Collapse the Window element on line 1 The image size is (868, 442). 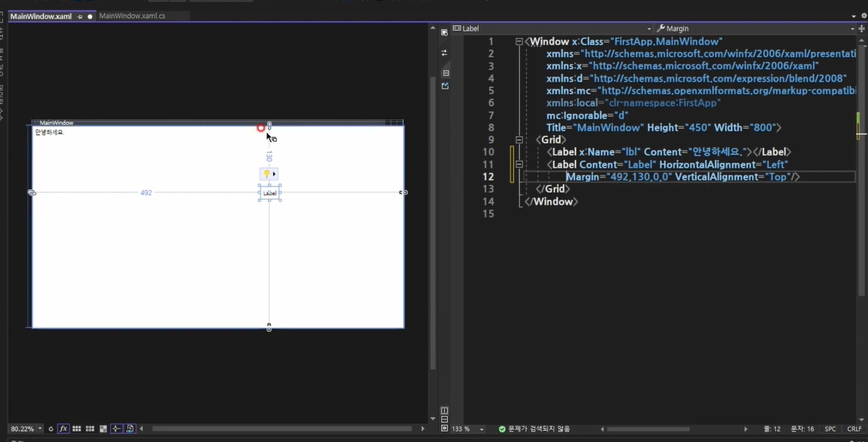(519, 41)
